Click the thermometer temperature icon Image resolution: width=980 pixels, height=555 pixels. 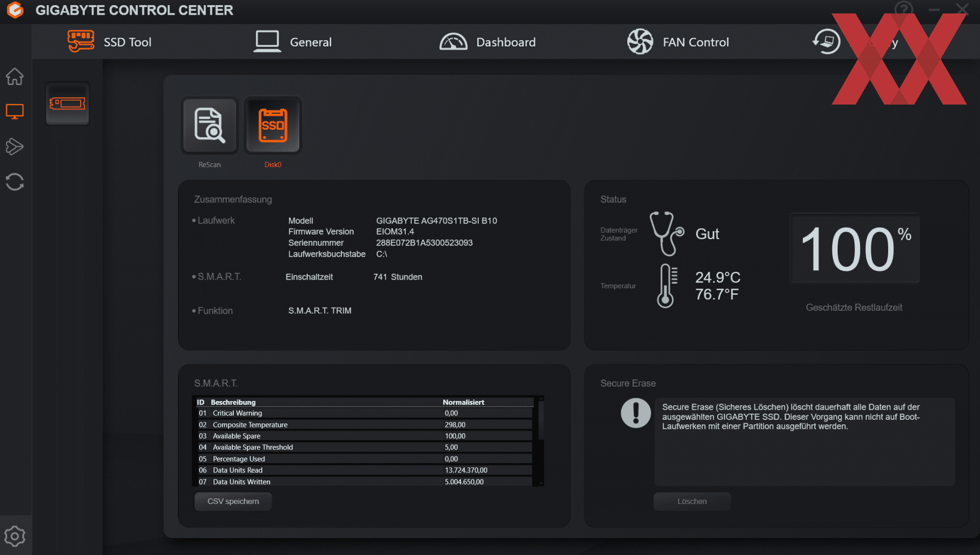coord(667,286)
